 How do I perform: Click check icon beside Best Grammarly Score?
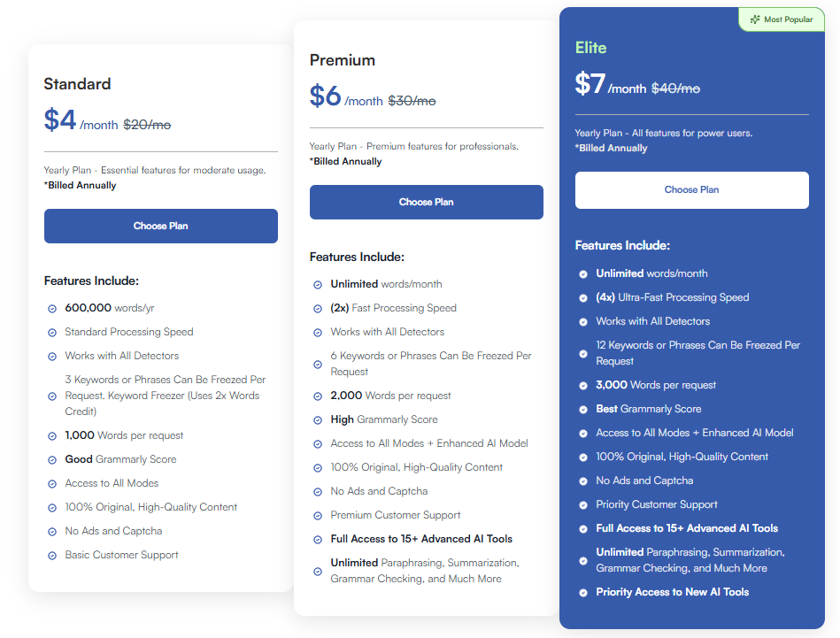583,410
